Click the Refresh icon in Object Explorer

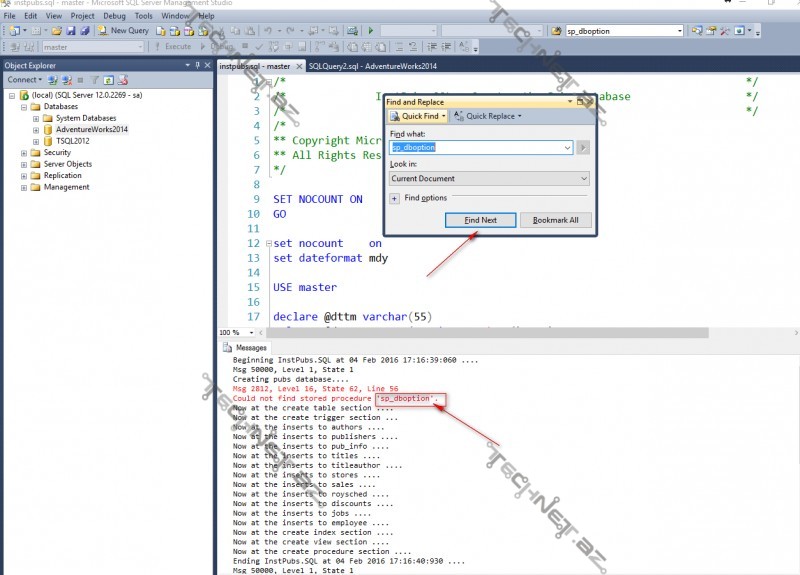[x=108, y=79]
